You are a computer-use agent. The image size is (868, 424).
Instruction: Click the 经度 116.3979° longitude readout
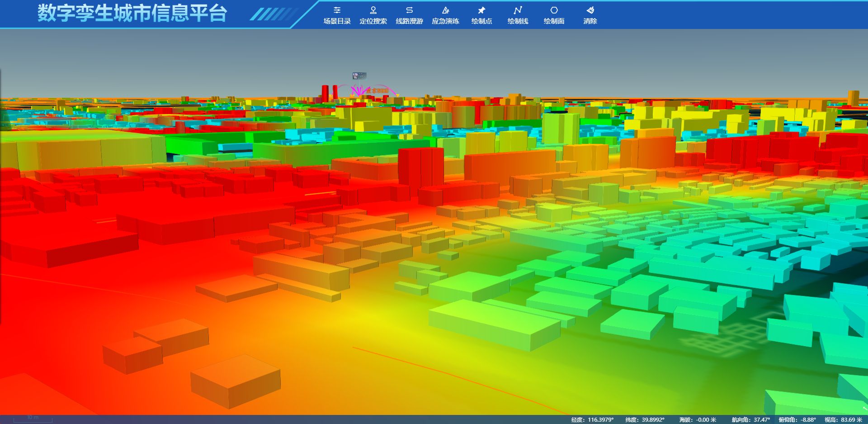click(592, 419)
